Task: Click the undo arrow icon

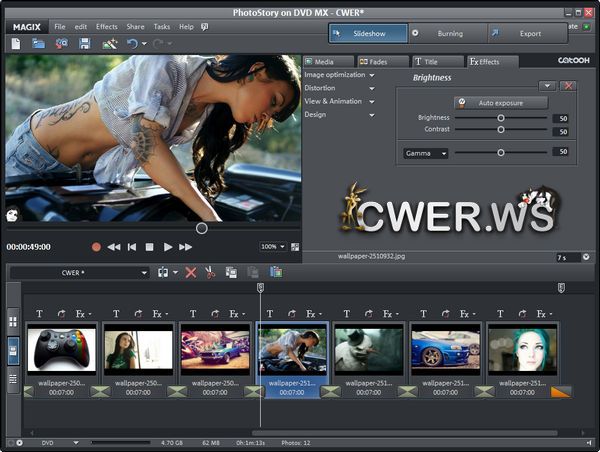Action: tap(133, 44)
